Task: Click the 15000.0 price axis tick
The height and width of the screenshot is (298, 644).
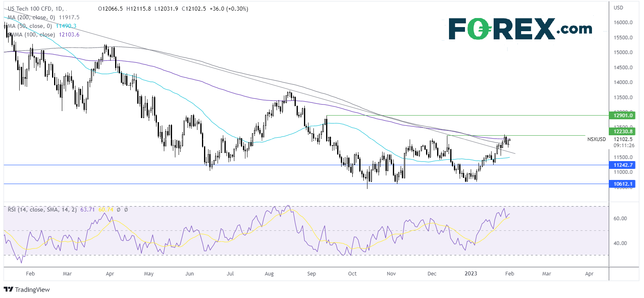Action: pyautogui.click(x=623, y=52)
